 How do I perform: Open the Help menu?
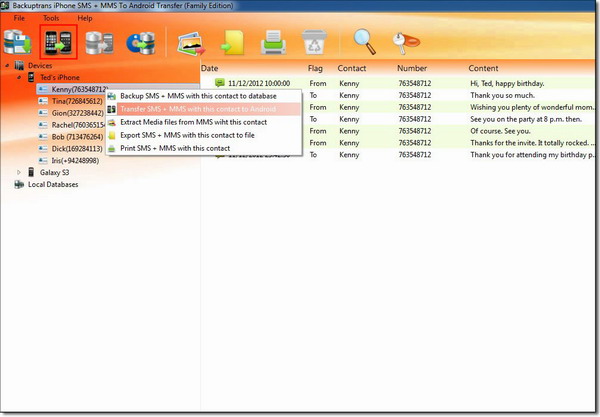point(85,18)
